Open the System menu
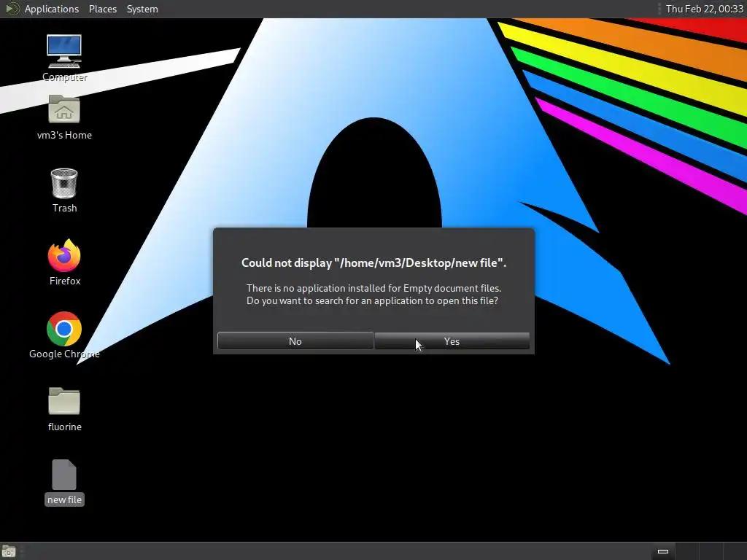 (142, 9)
